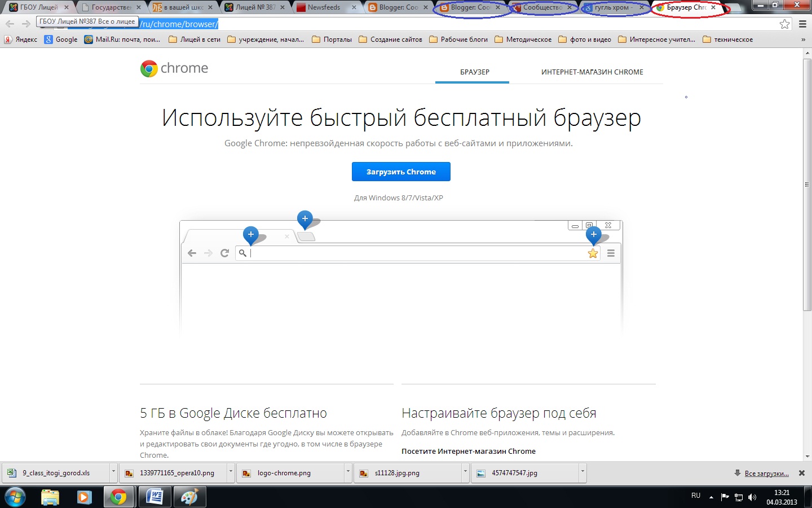Screen dimensions: 812x508
Task: Expand the bookmarks bar overflow chevron
Action: (x=803, y=40)
